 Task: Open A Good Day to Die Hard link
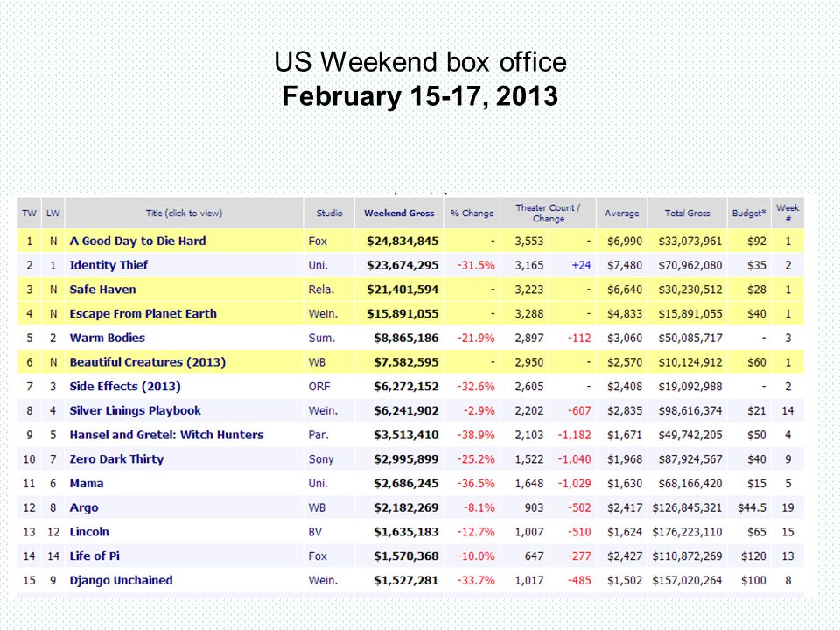tap(137, 241)
